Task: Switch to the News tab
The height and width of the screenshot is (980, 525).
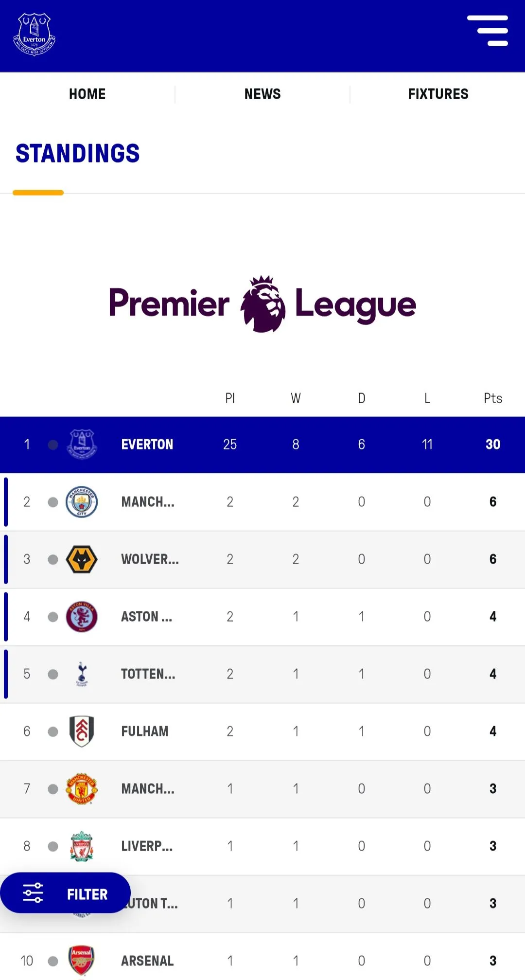Action: click(x=262, y=94)
